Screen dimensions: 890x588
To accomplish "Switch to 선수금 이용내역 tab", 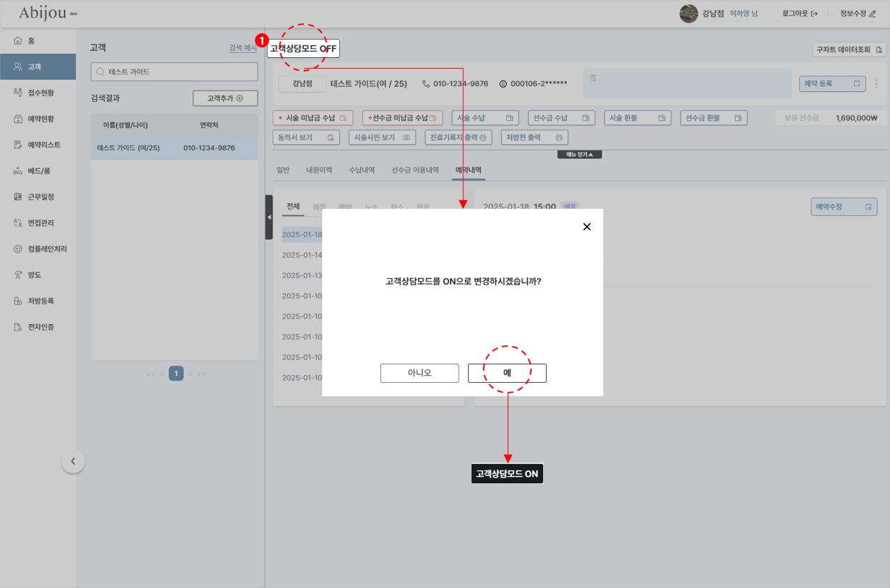I will [415, 170].
